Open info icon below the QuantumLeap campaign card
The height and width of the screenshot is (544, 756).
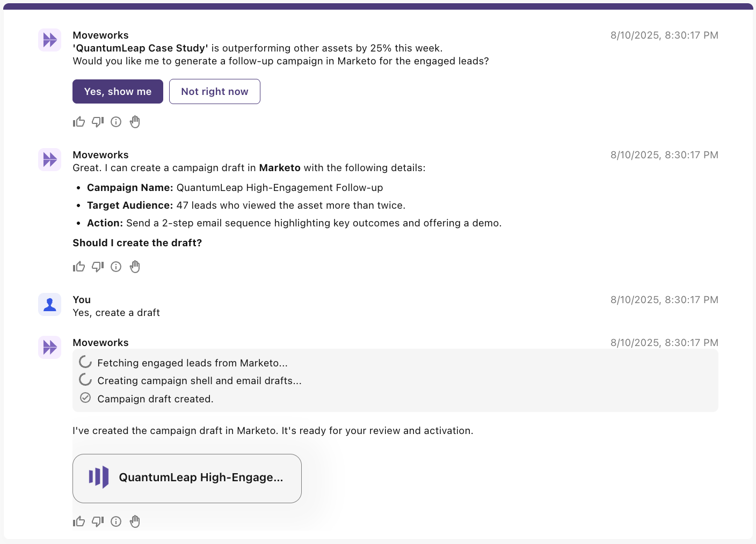(x=116, y=521)
